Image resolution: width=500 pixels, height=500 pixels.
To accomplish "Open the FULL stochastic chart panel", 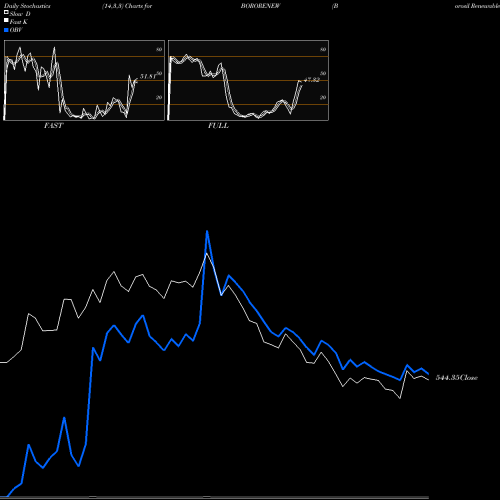I will tap(248, 80).
